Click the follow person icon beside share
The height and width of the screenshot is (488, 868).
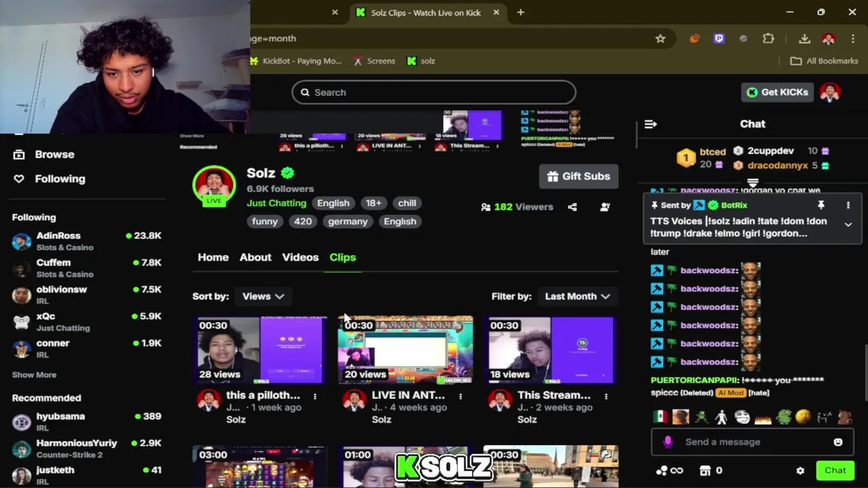(605, 207)
